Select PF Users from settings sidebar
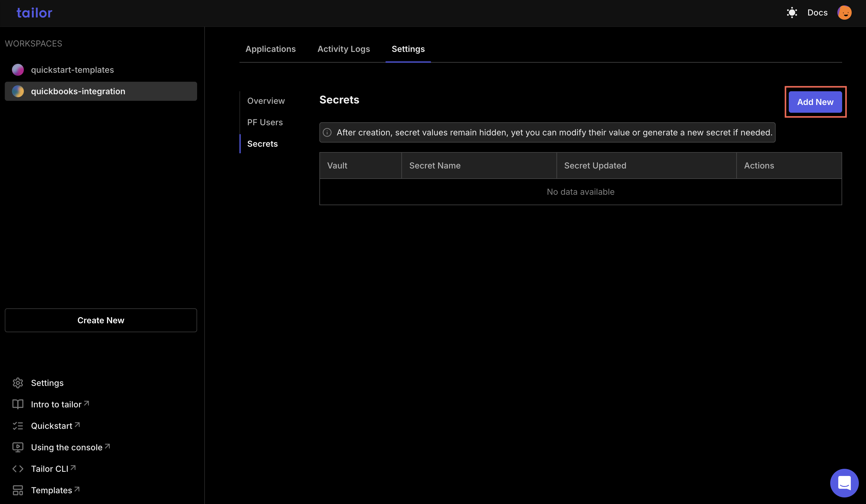866x504 pixels. [x=265, y=122]
